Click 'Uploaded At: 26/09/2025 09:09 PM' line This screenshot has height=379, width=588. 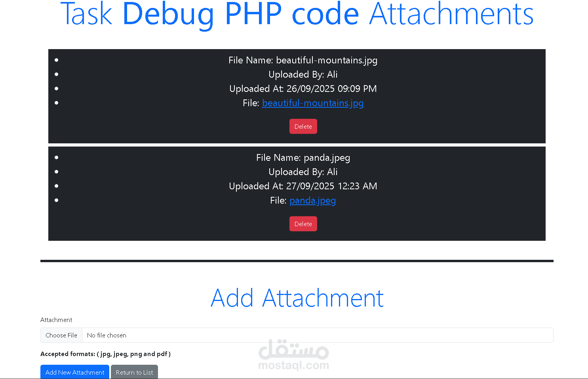[303, 89]
